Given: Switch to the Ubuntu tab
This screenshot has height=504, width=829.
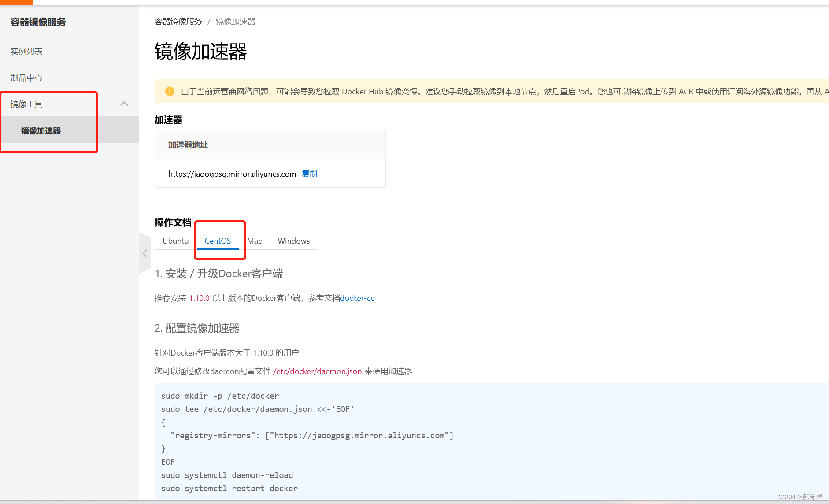Looking at the screenshot, I should pos(175,241).
